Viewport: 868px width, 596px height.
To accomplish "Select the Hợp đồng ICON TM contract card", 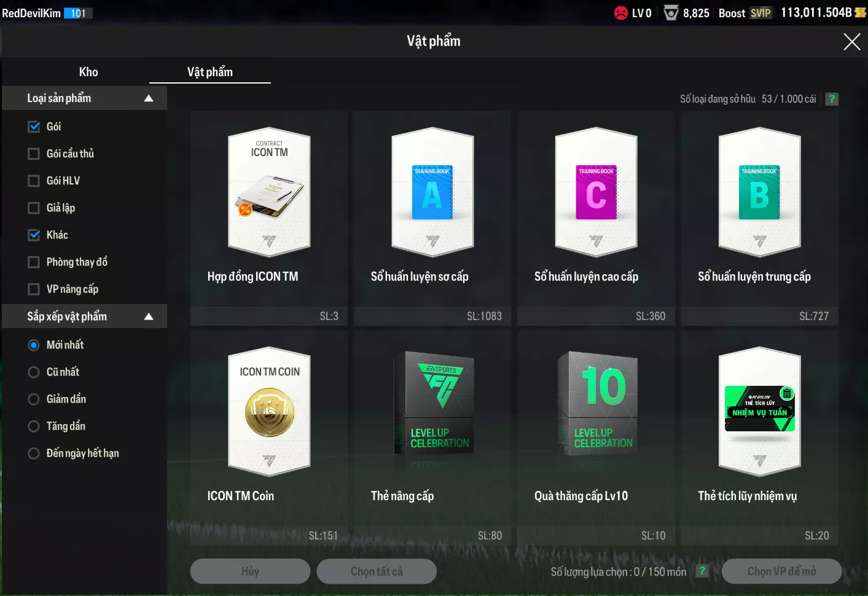I will [x=269, y=193].
